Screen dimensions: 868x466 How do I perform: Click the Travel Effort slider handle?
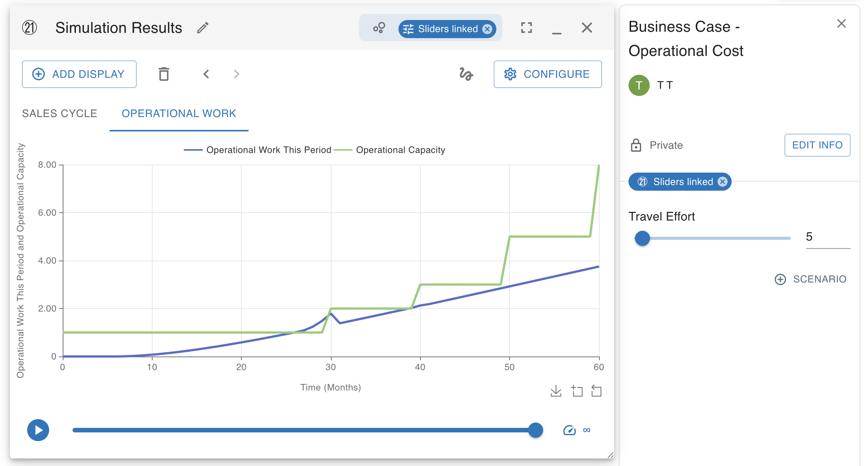pyautogui.click(x=642, y=238)
